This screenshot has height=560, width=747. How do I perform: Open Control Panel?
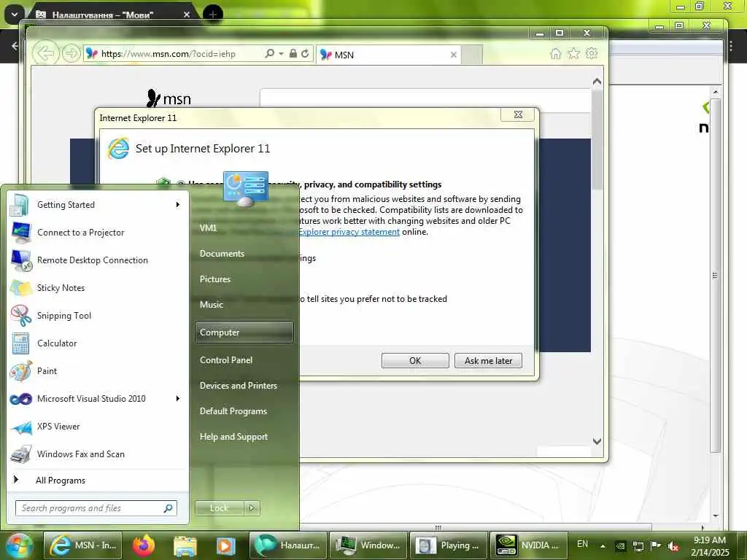coord(226,360)
